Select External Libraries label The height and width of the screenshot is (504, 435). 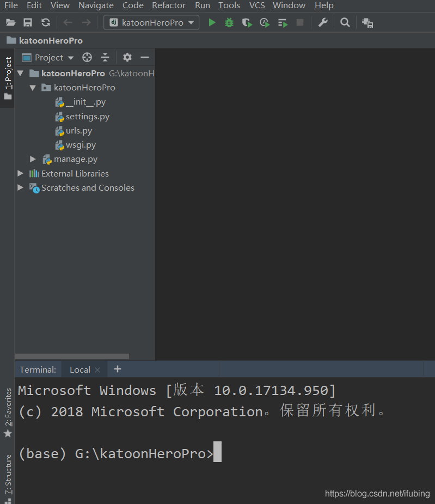75,174
